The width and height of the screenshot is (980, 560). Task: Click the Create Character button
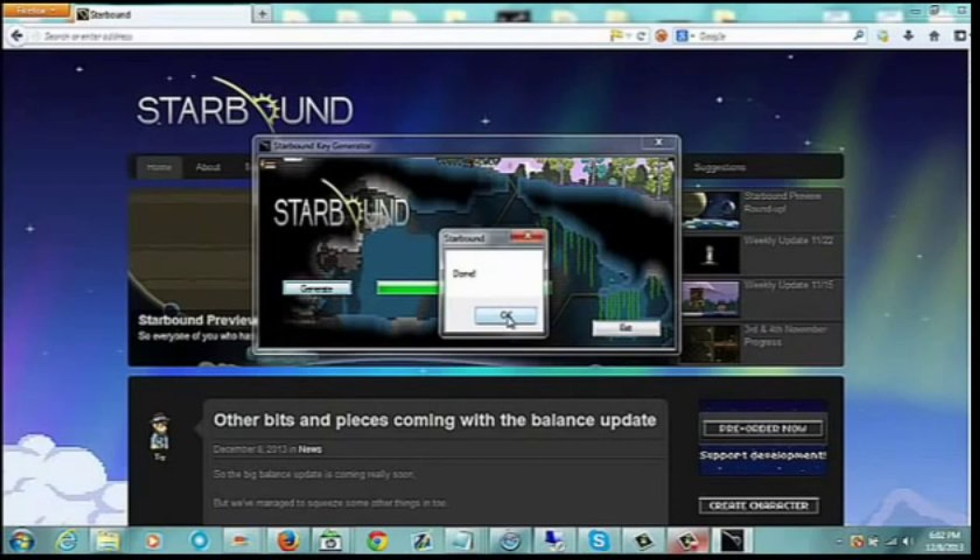[x=759, y=505]
